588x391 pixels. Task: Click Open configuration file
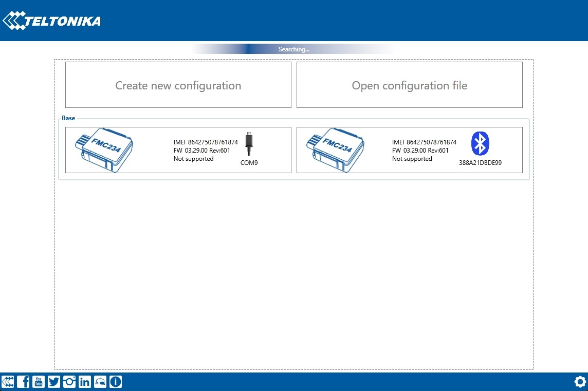point(409,85)
